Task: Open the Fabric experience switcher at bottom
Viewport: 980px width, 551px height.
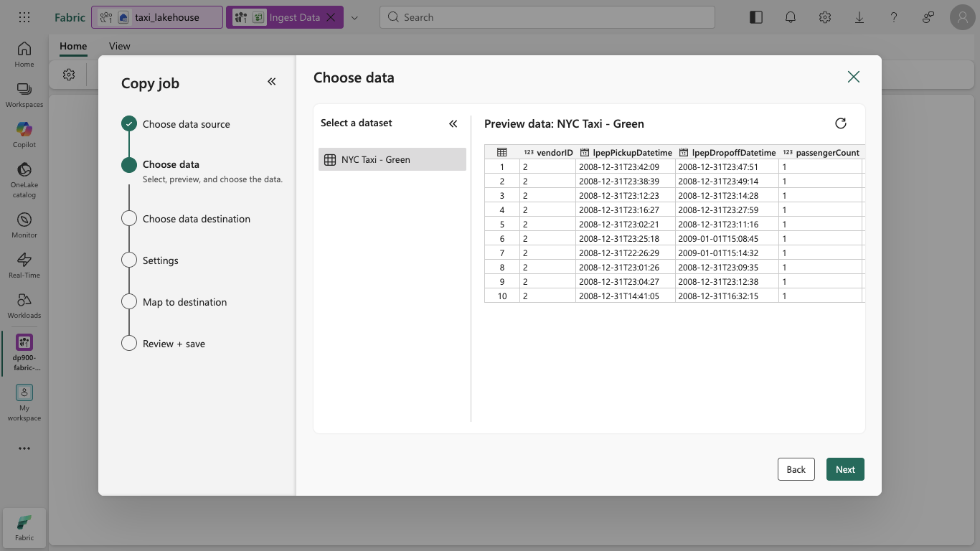Action: [24, 527]
